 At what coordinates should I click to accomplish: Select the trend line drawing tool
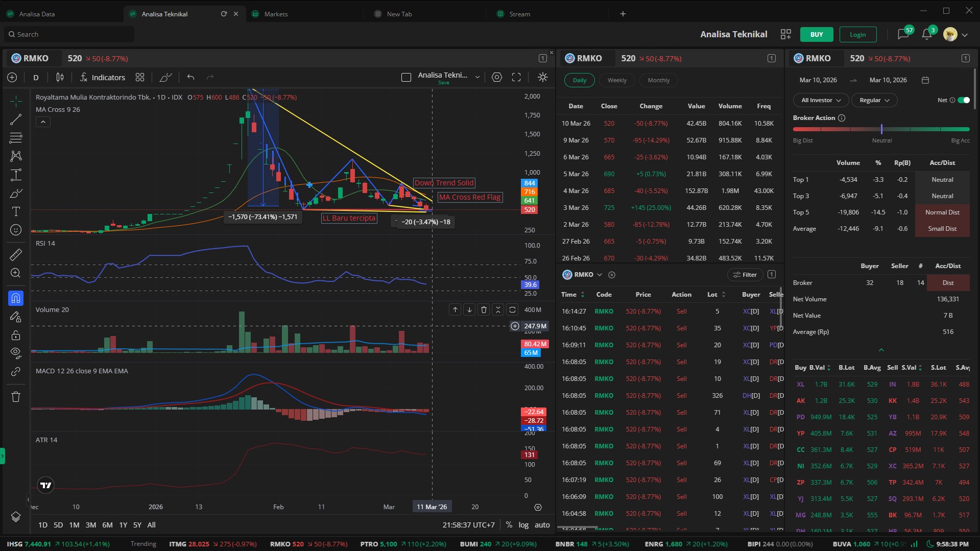(16, 119)
